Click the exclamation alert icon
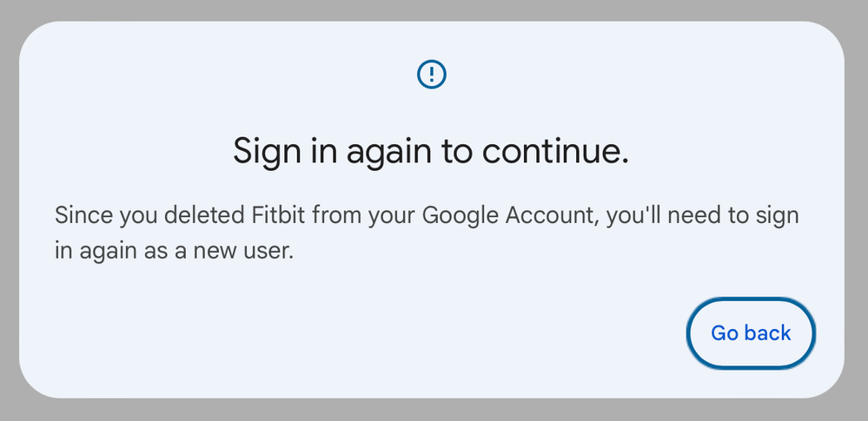868x421 pixels. point(432,75)
